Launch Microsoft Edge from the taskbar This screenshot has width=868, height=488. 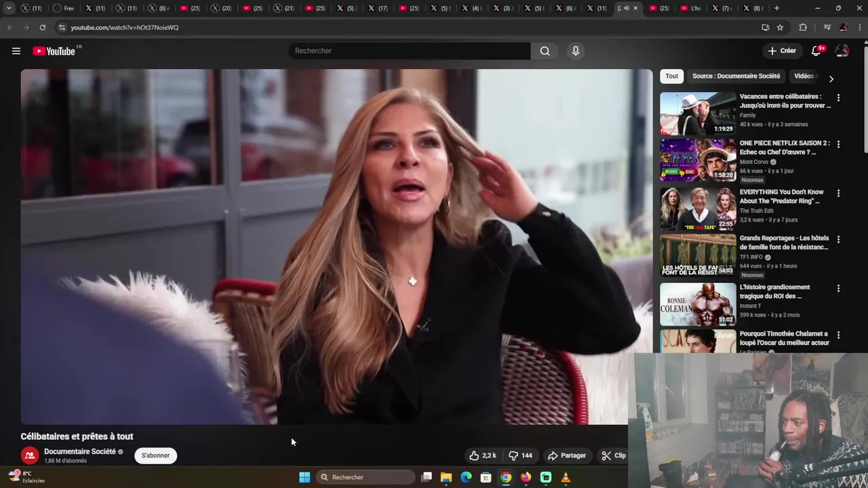466,477
